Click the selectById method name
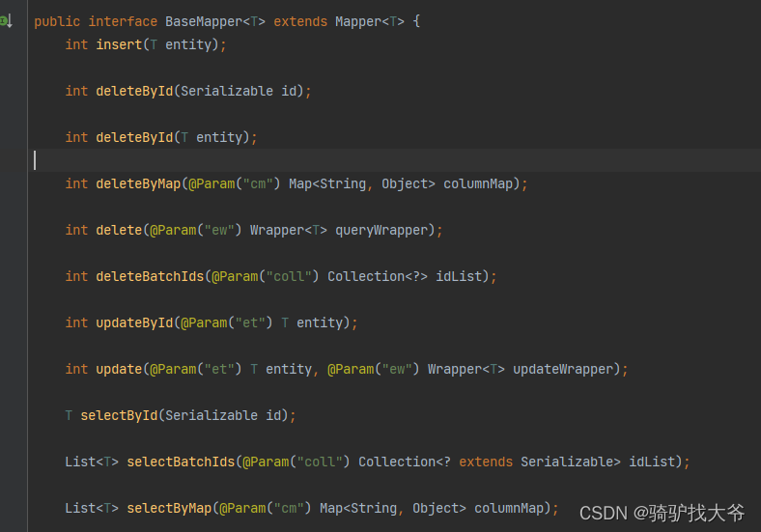Viewport: 761px width, 532px height. click(x=119, y=415)
